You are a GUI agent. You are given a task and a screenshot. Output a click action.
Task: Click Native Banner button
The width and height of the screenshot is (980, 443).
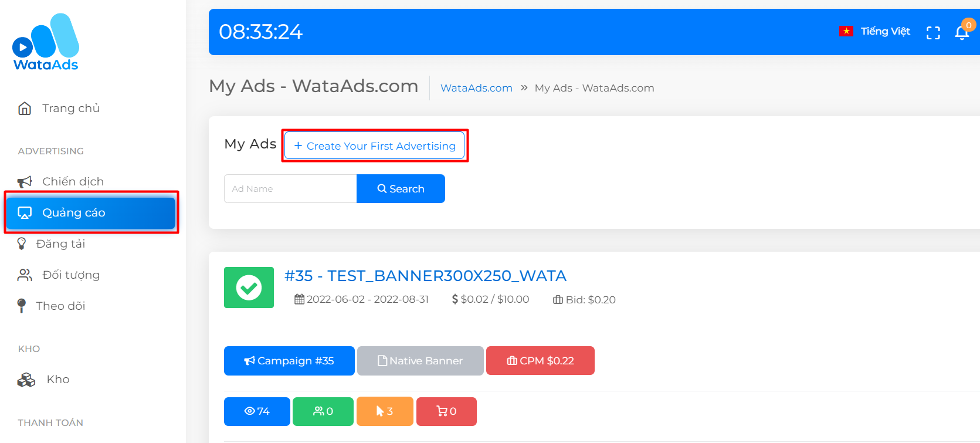[x=421, y=361]
